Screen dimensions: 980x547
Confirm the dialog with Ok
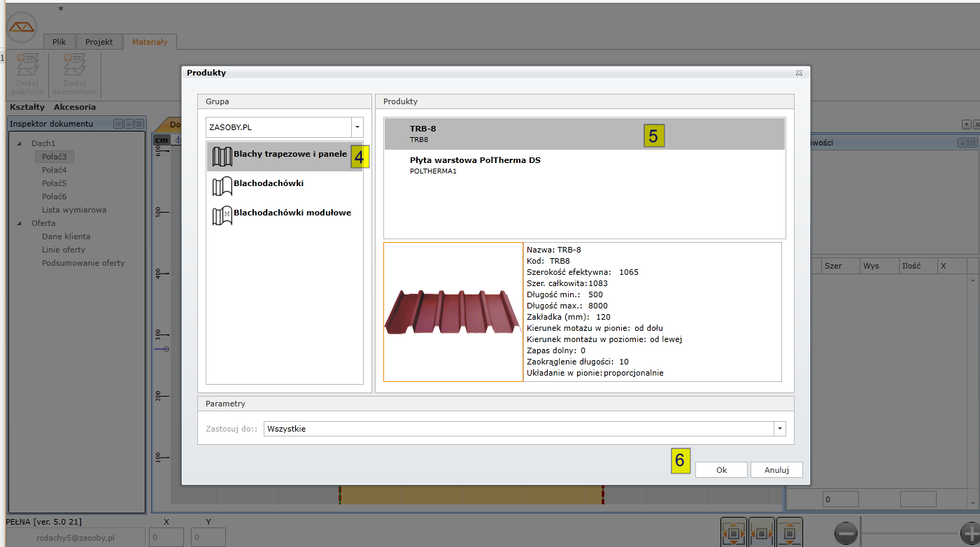click(x=721, y=470)
